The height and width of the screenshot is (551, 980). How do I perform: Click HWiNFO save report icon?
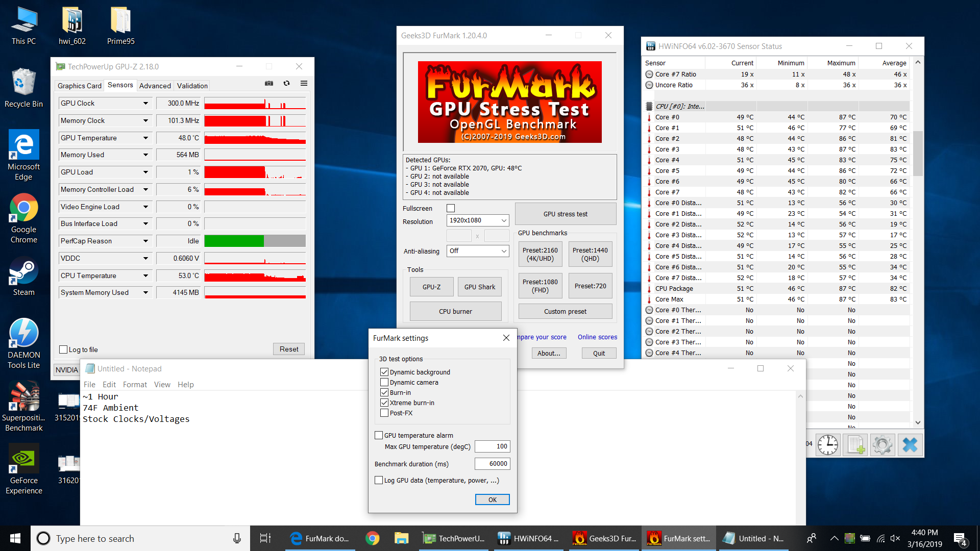point(855,445)
